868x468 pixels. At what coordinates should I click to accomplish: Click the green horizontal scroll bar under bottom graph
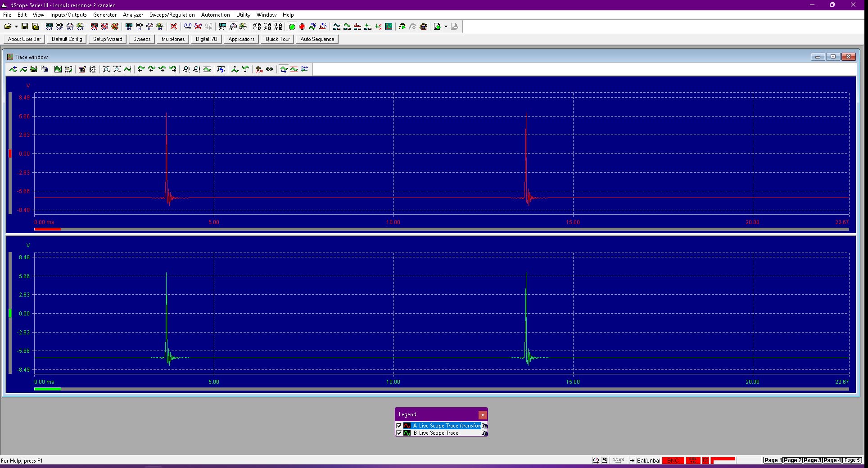(x=47, y=389)
